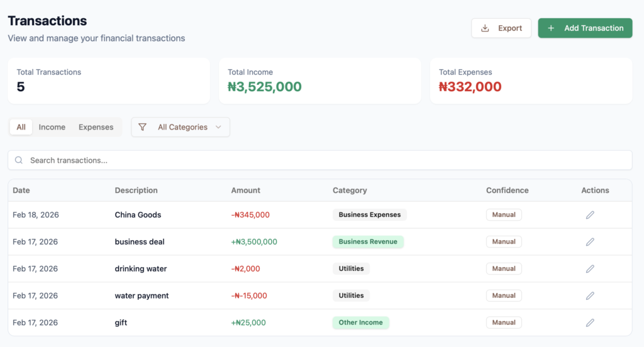Edit the water payment transaction
644x347 pixels.
(590, 296)
